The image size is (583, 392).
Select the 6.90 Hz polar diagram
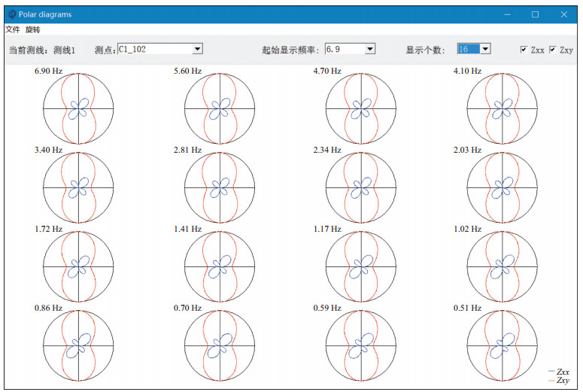click(x=78, y=109)
